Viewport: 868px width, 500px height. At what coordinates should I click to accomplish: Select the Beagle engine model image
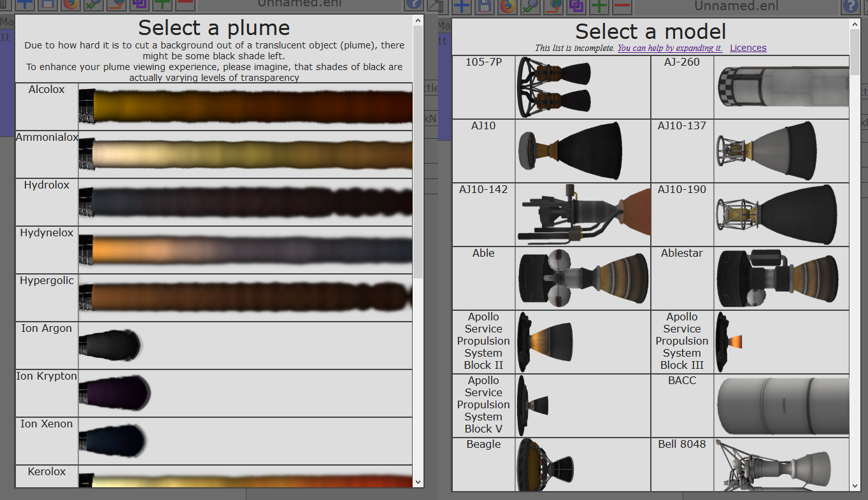[x=545, y=465]
